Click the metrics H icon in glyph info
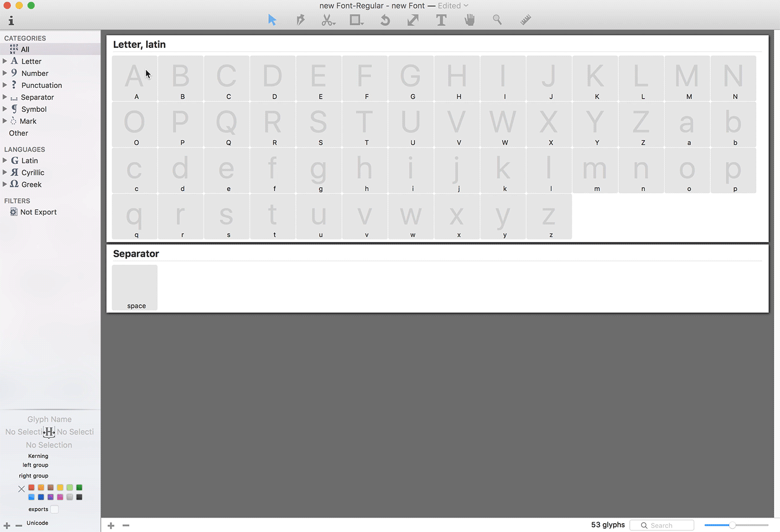The width and height of the screenshot is (780, 532). pos(49,432)
